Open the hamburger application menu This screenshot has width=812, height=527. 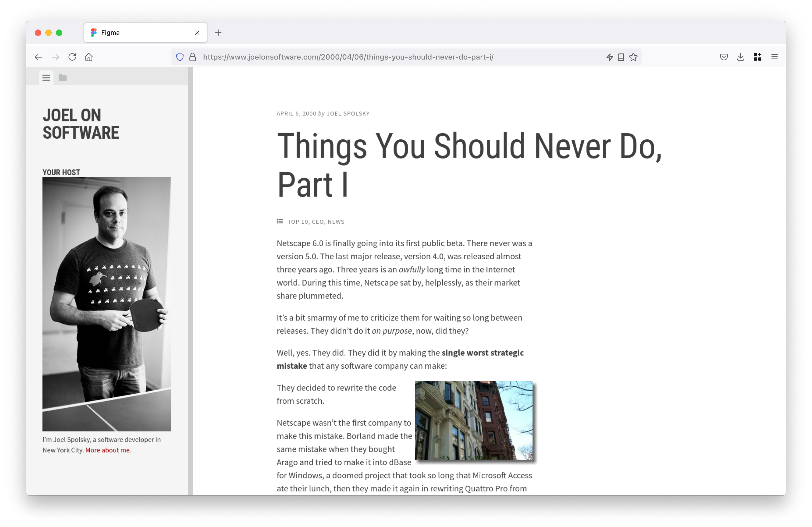coord(775,57)
